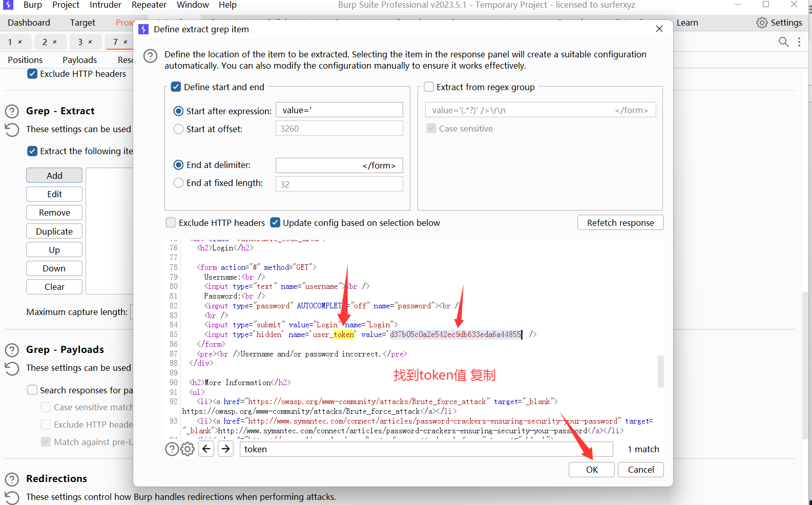Close Intruder tab 2
The height and width of the screenshot is (505, 812).
55,42
